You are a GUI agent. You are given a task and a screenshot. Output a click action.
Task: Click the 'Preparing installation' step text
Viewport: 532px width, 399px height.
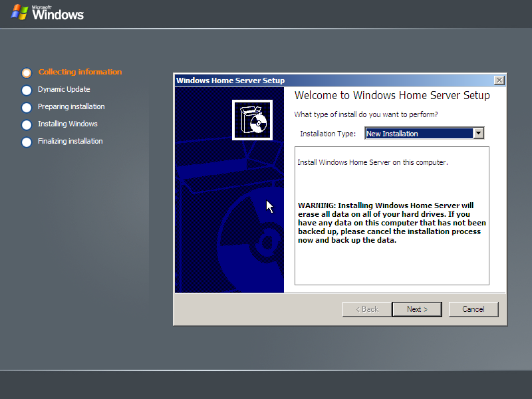pyautogui.click(x=71, y=106)
